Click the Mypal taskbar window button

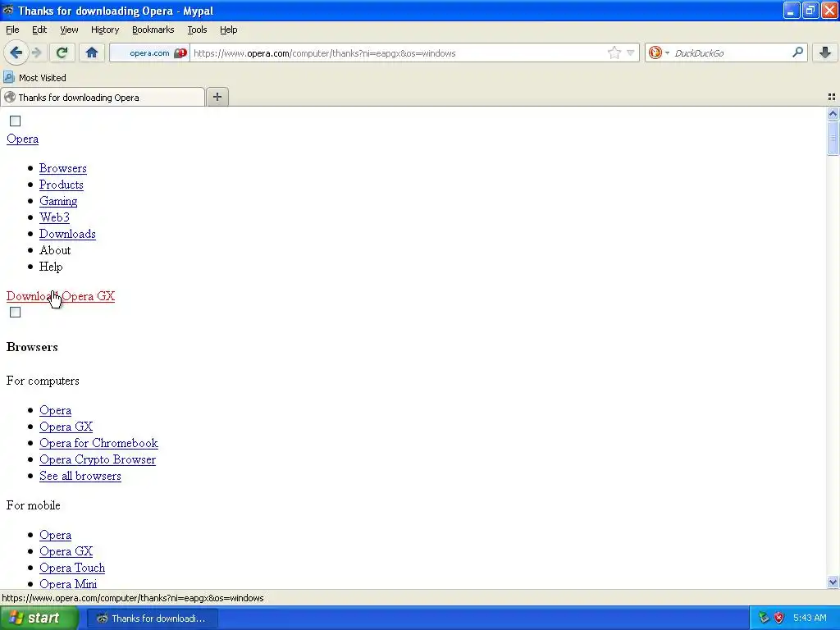tap(152, 619)
